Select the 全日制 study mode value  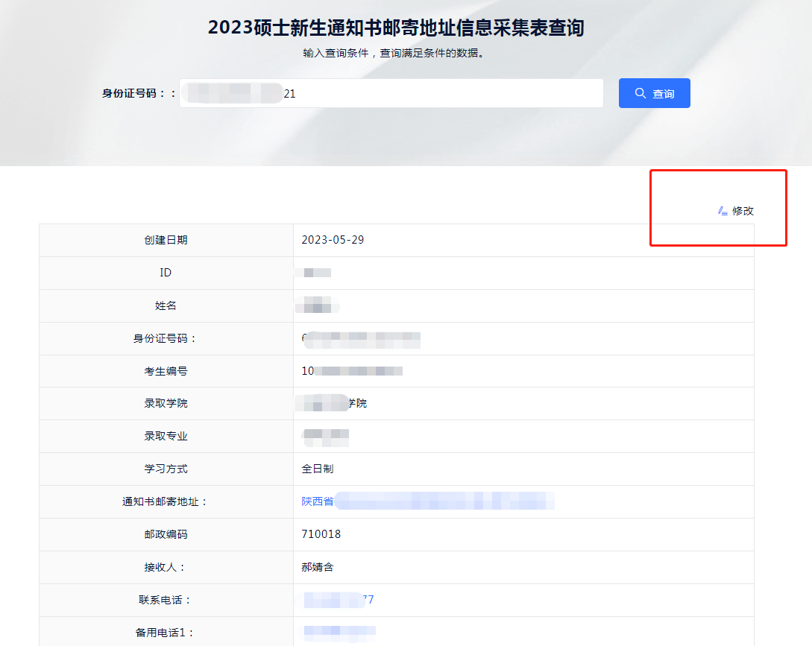pyautogui.click(x=318, y=469)
